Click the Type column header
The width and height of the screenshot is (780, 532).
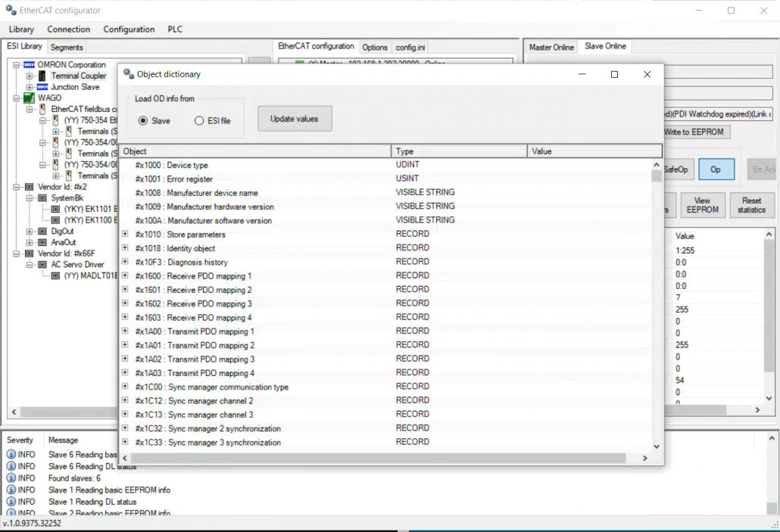click(x=458, y=151)
